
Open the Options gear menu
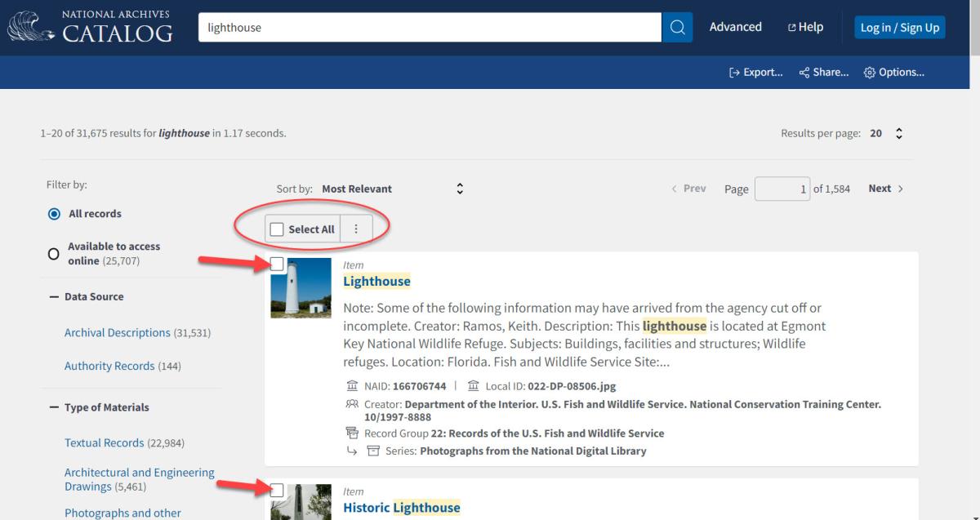(893, 72)
